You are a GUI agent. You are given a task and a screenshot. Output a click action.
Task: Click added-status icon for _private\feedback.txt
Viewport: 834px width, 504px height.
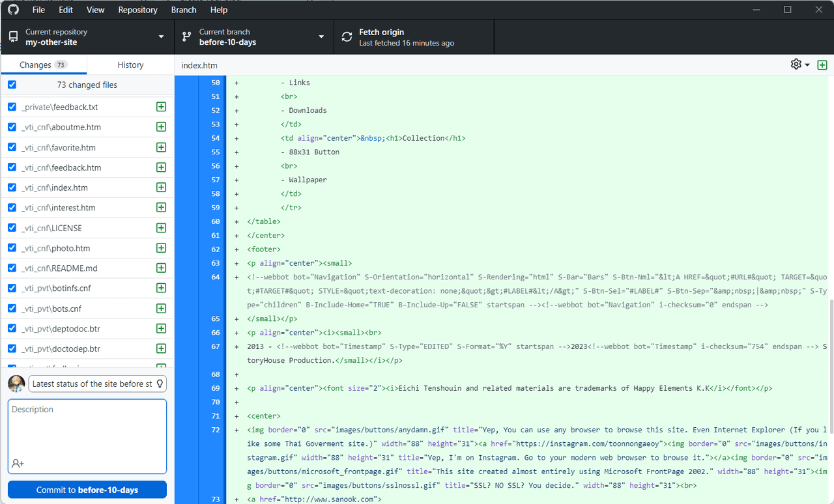(161, 107)
